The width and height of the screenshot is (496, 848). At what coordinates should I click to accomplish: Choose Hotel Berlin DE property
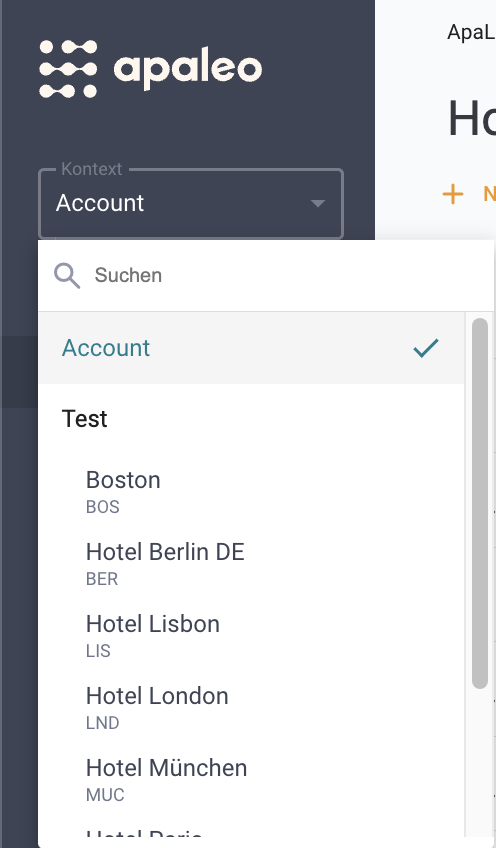[252, 563]
